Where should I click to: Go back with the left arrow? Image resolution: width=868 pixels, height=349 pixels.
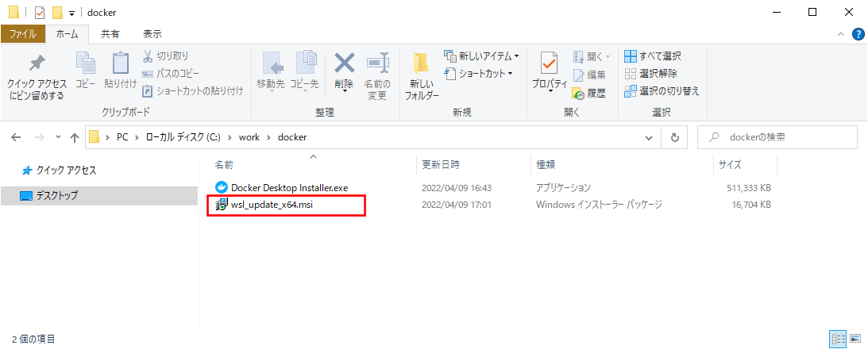pos(17,138)
